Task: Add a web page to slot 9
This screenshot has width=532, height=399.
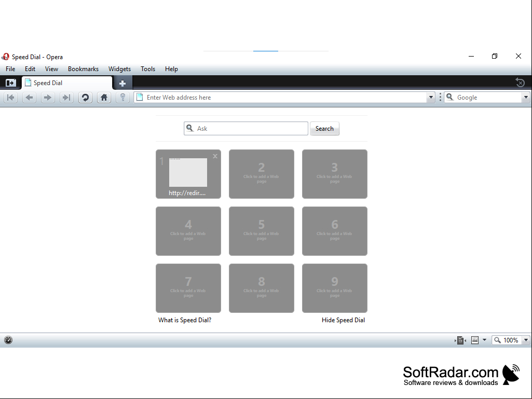Action: point(335,288)
